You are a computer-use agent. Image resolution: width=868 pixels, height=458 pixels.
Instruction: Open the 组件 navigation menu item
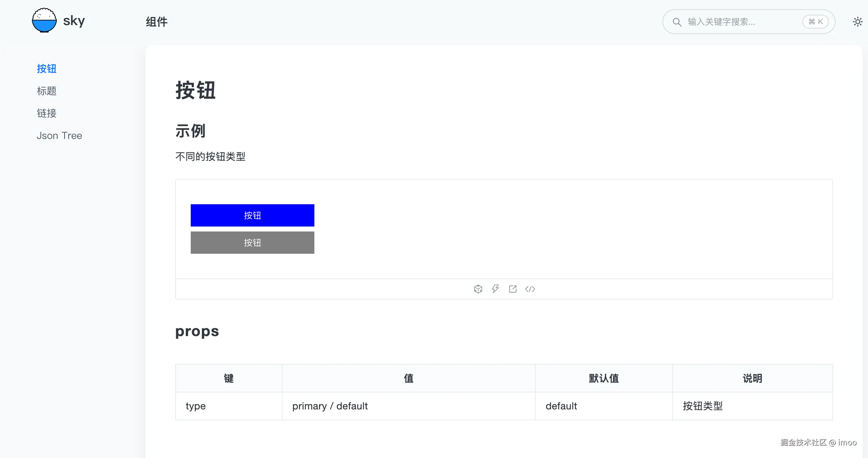click(157, 22)
